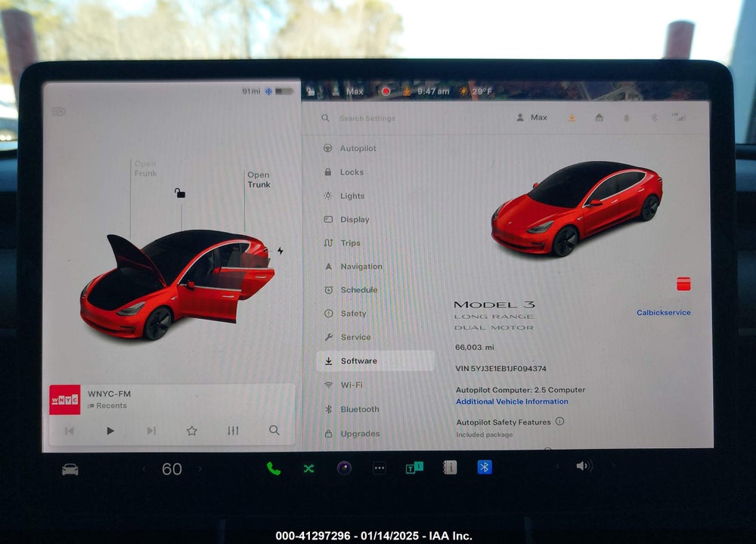Skip to previous track
This screenshot has width=756, height=544.
tap(70, 431)
